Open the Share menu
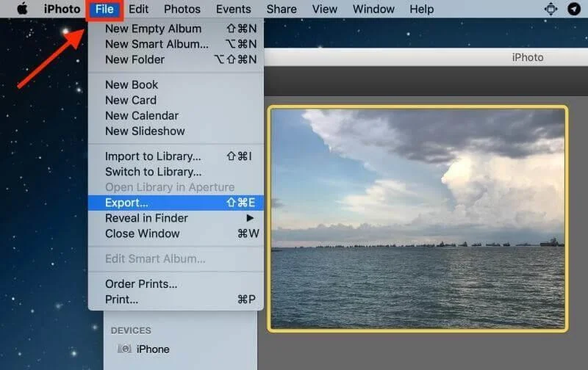Image resolution: width=588 pixels, height=370 pixels. tap(282, 10)
